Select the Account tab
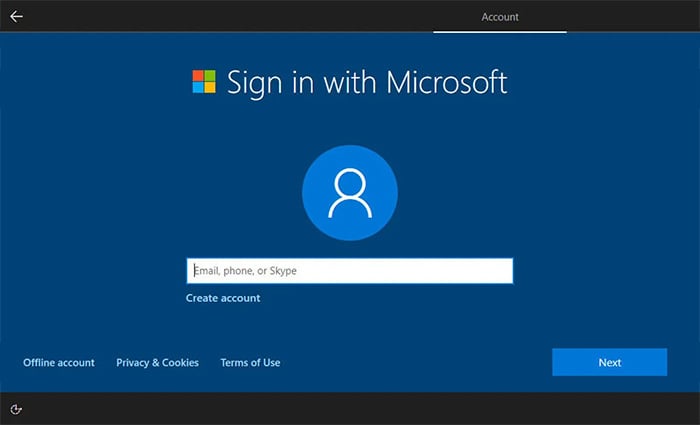700x425 pixels. (x=500, y=17)
